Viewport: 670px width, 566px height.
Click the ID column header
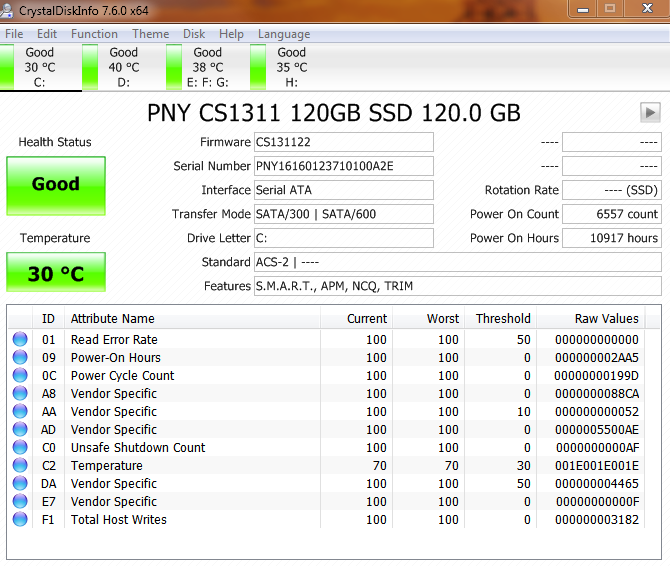click(48, 319)
